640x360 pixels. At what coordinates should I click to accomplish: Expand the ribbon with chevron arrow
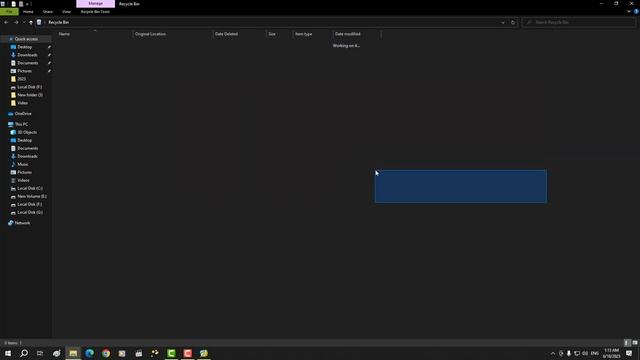[x=629, y=12]
